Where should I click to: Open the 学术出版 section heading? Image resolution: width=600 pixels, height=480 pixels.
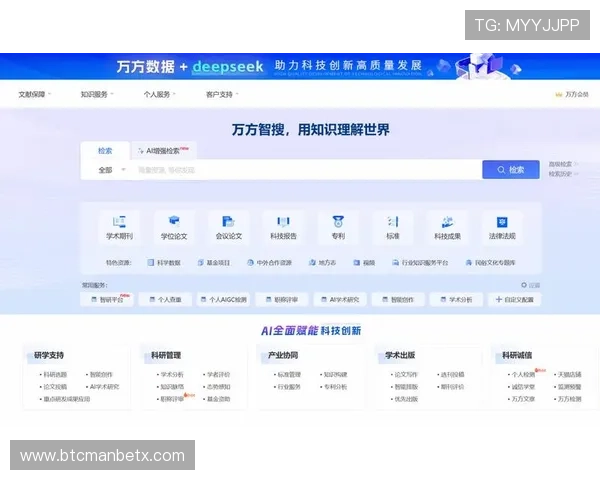tap(400, 355)
